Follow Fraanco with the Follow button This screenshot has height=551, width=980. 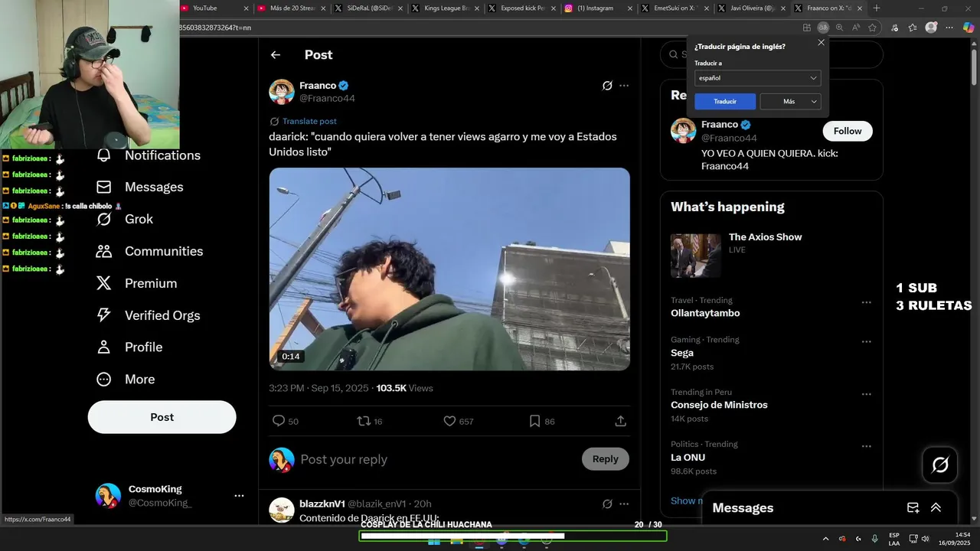pyautogui.click(x=848, y=131)
